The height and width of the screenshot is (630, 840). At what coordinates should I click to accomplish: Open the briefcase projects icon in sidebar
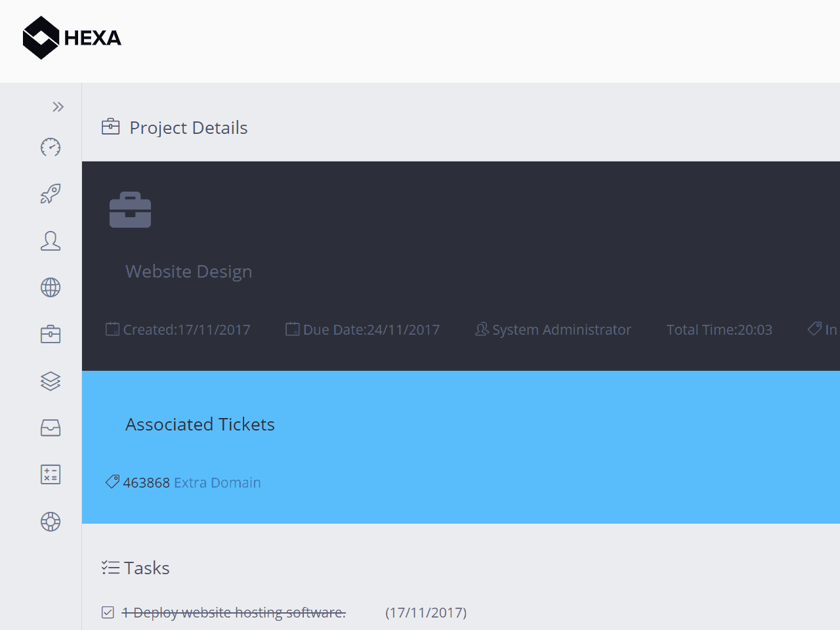pos(51,334)
